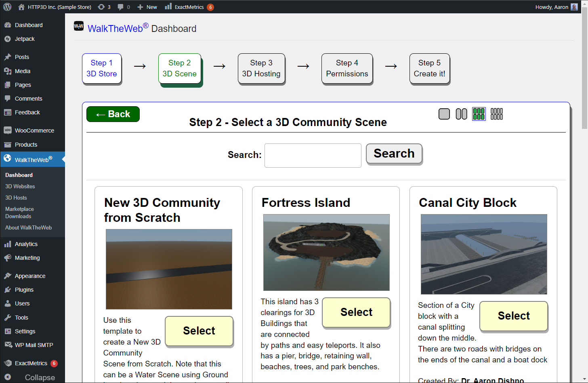Screen dimensions: 588x383
Task: Click New 3D Community from Scratch thumbnail
Action: tap(169, 269)
